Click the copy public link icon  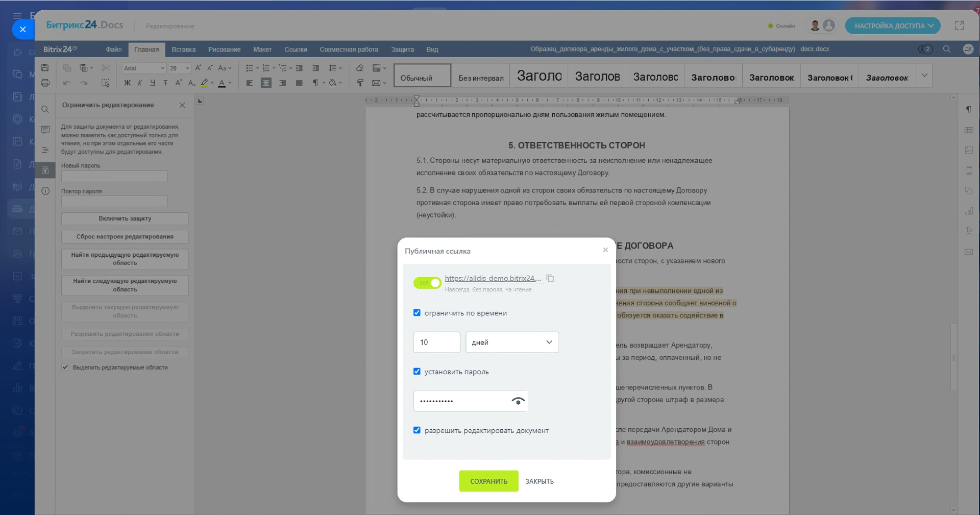pos(550,278)
